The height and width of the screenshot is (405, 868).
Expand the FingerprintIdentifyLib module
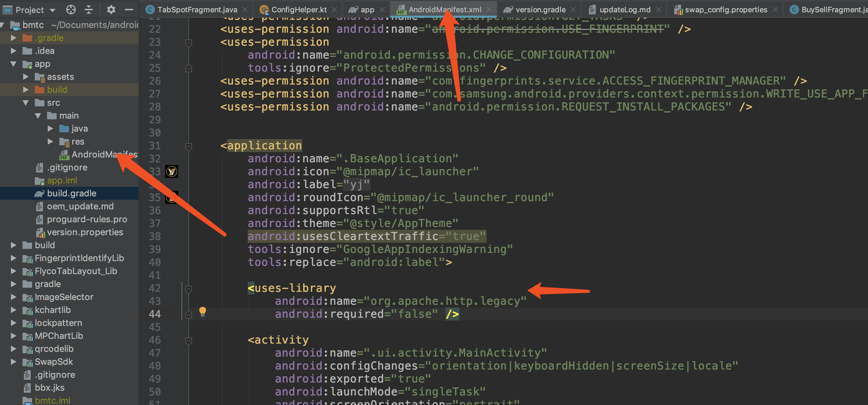[13, 258]
